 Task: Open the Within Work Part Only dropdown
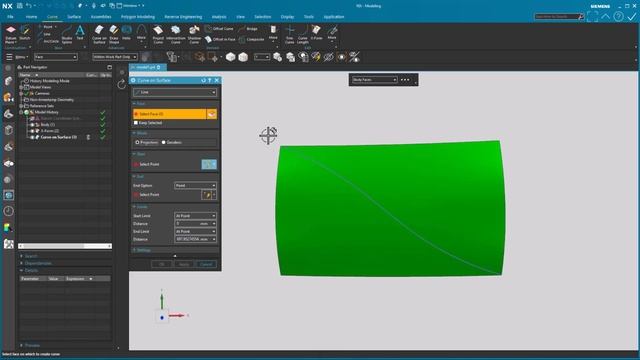tap(115, 57)
